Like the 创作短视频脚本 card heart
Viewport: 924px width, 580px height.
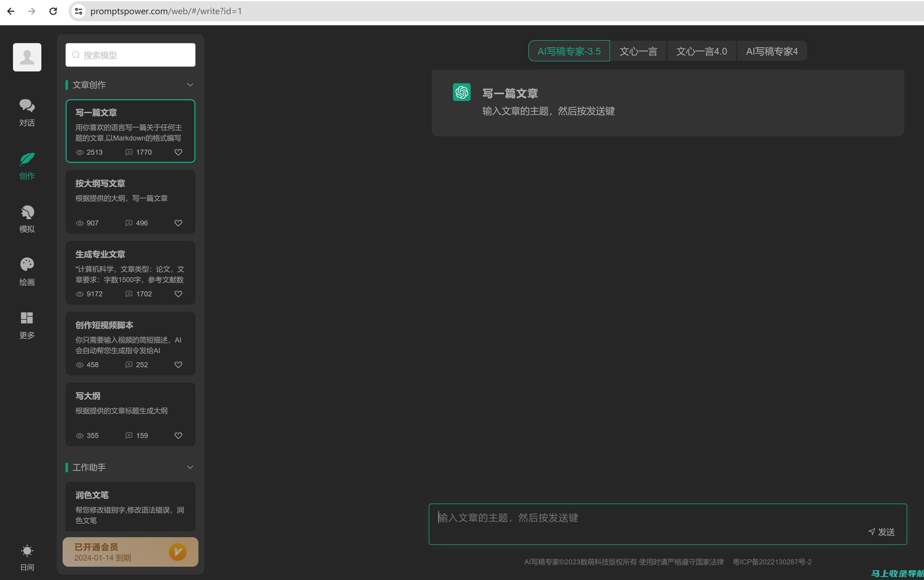click(178, 365)
